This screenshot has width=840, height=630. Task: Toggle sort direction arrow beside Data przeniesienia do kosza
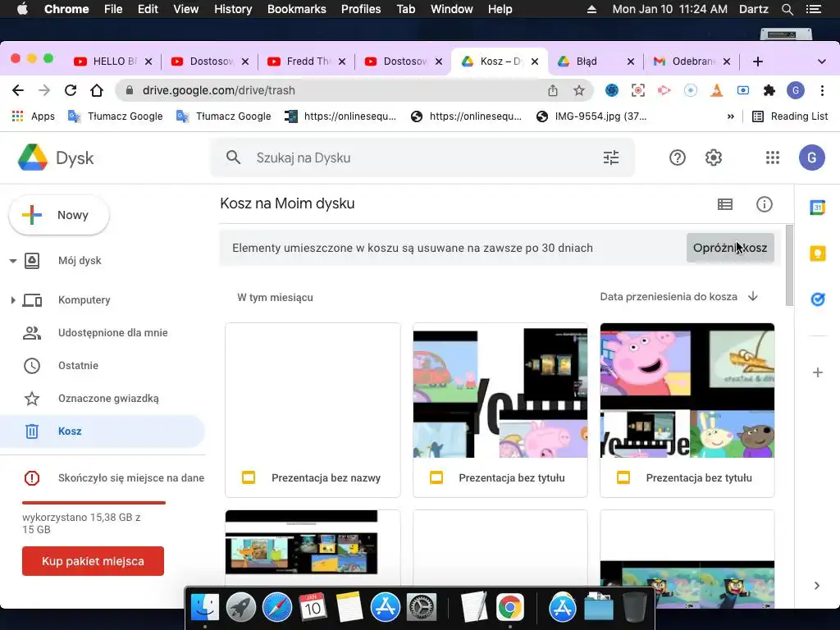pos(753,296)
